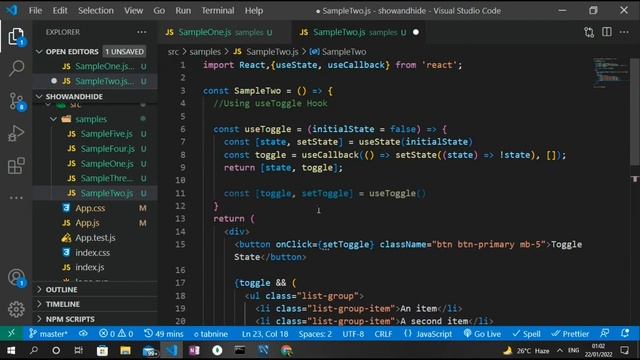
Task: Open the Help menu
Action: pos(253,11)
